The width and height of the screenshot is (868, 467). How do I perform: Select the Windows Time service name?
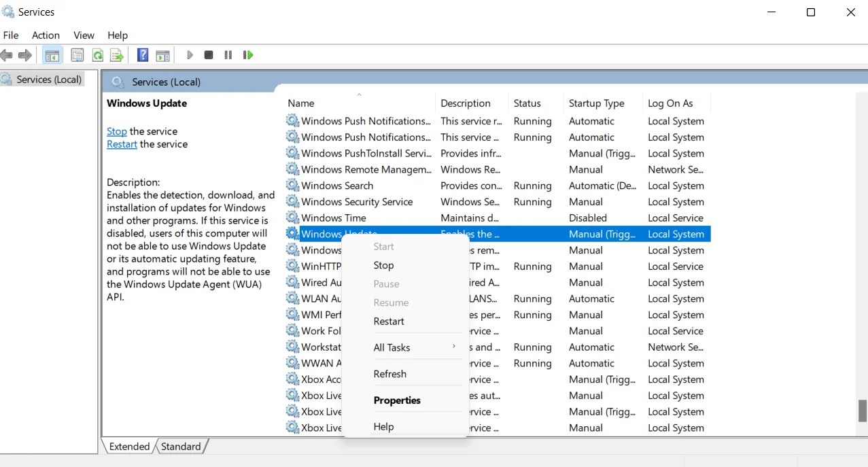pos(334,218)
